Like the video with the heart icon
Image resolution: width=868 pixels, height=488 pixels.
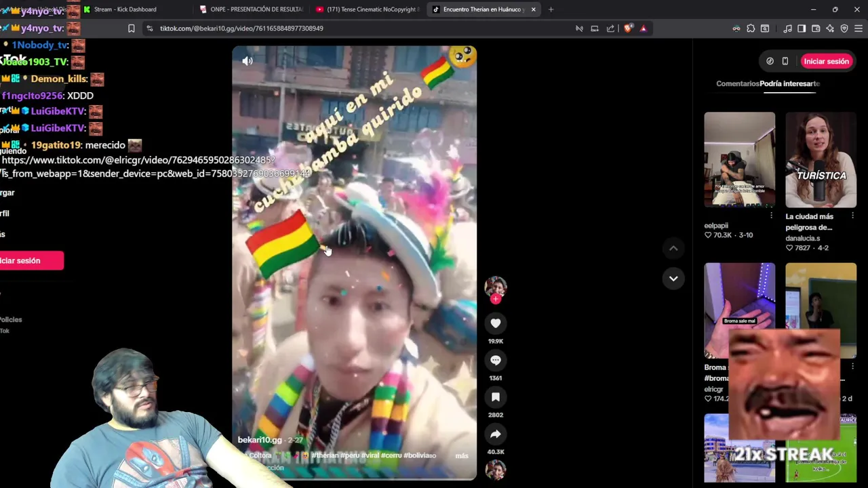pos(496,324)
